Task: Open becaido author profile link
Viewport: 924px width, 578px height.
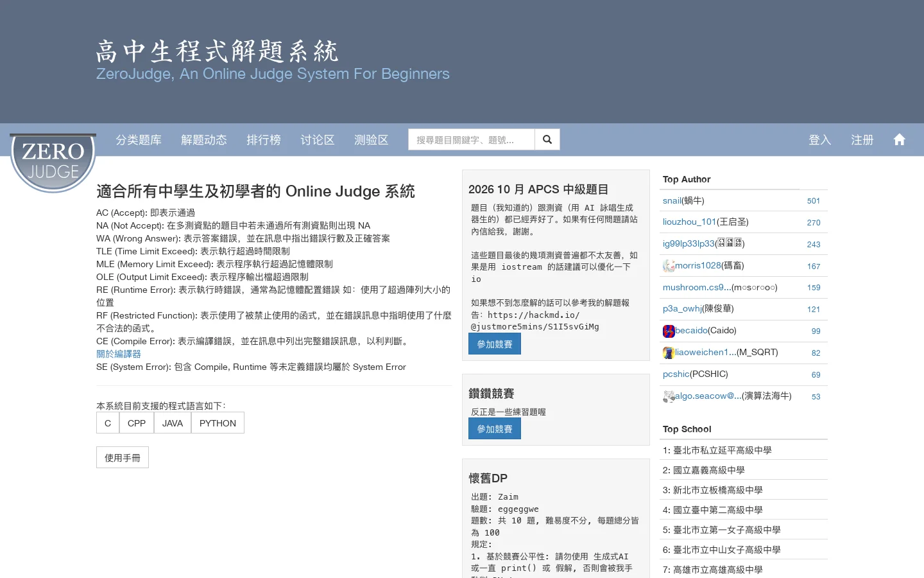Action: pos(692,331)
